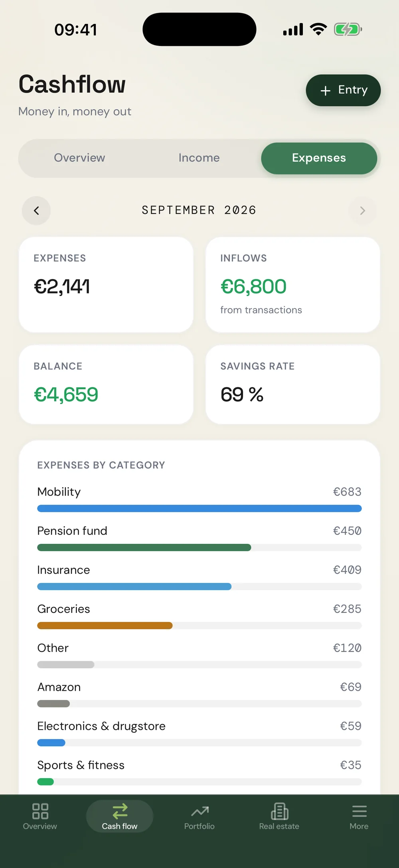This screenshot has width=399, height=868.
Task: Tap the Overview grid icon in bottom bar
Action: (40, 811)
